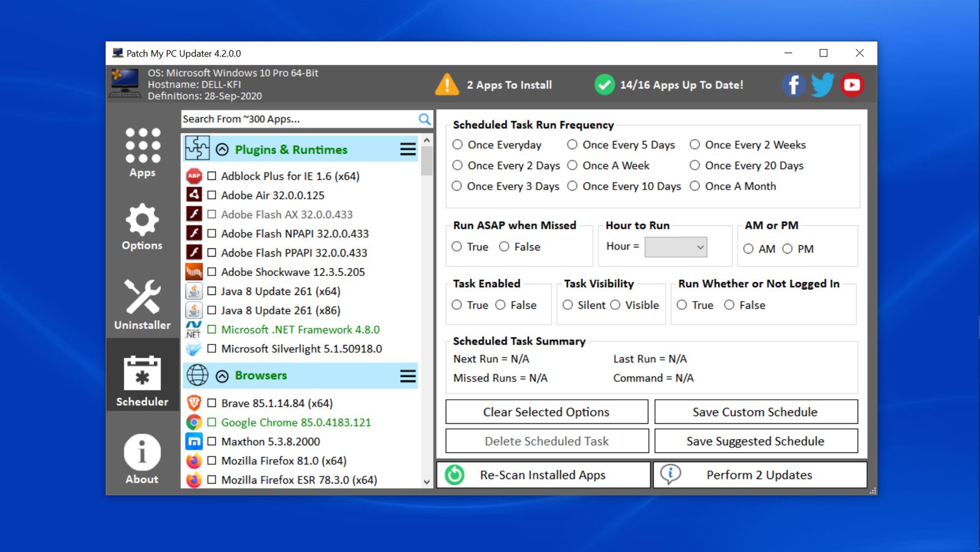Choose the Once A Month option
This screenshot has height=552, width=980.
coord(695,186)
